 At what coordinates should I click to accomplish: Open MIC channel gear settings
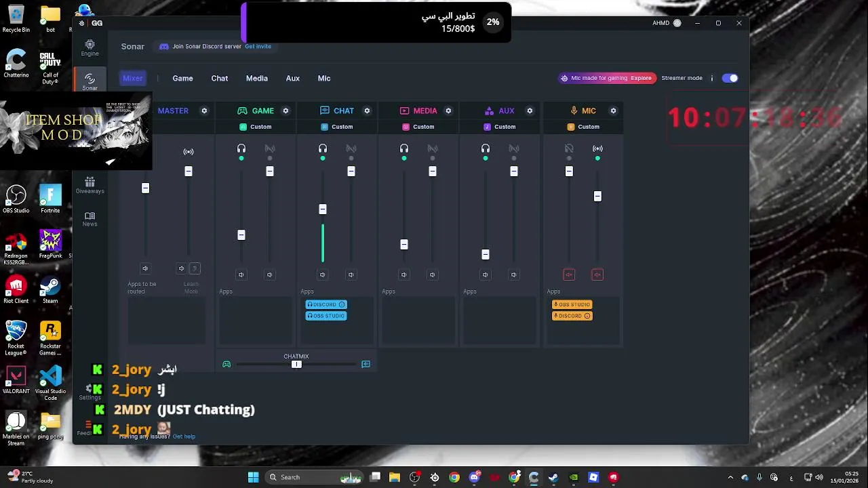click(613, 110)
